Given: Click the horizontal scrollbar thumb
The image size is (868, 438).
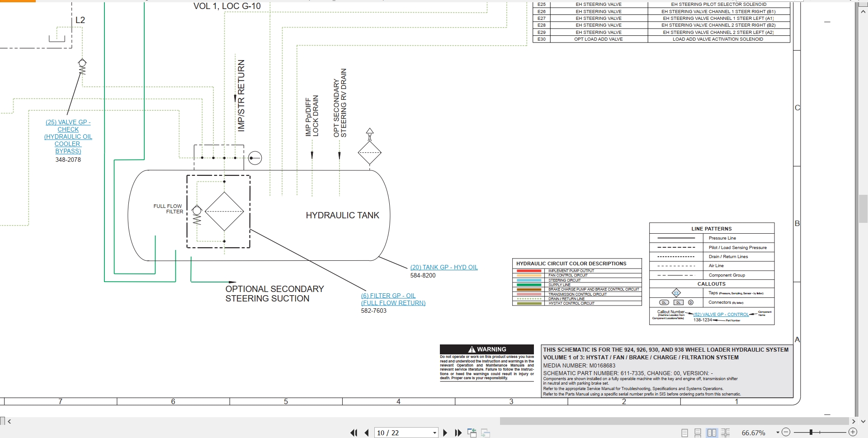Looking at the screenshot, I should pos(674,421).
